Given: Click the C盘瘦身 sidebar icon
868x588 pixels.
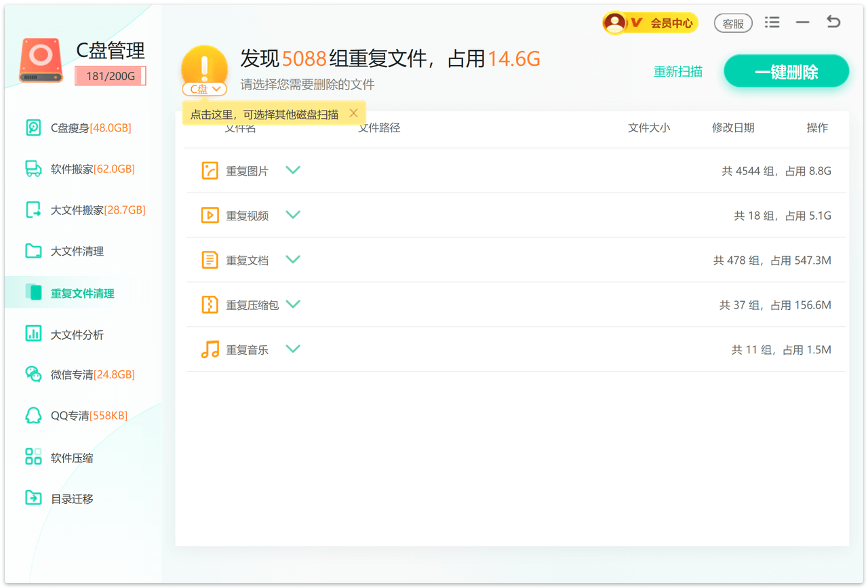Looking at the screenshot, I should [33, 128].
